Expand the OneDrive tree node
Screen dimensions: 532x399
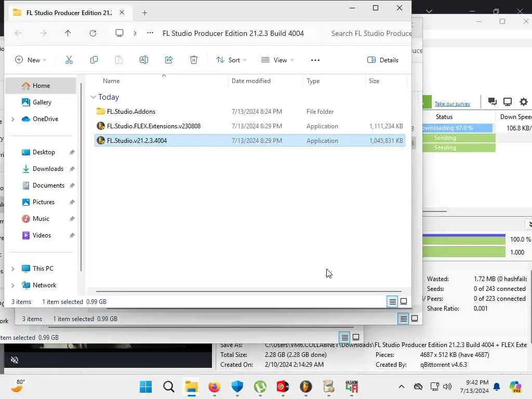coord(13,119)
